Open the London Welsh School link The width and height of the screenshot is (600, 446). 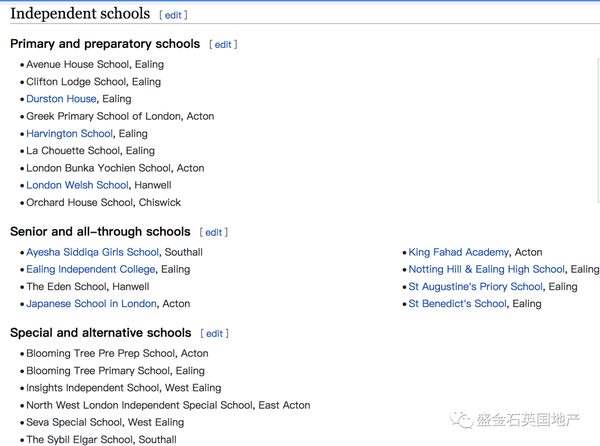coord(77,186)
